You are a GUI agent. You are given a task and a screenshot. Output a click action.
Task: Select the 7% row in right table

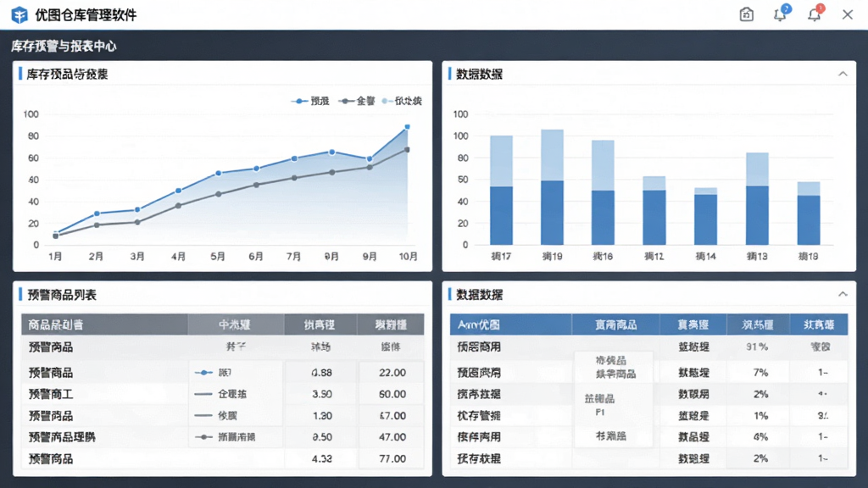(648, 373)
